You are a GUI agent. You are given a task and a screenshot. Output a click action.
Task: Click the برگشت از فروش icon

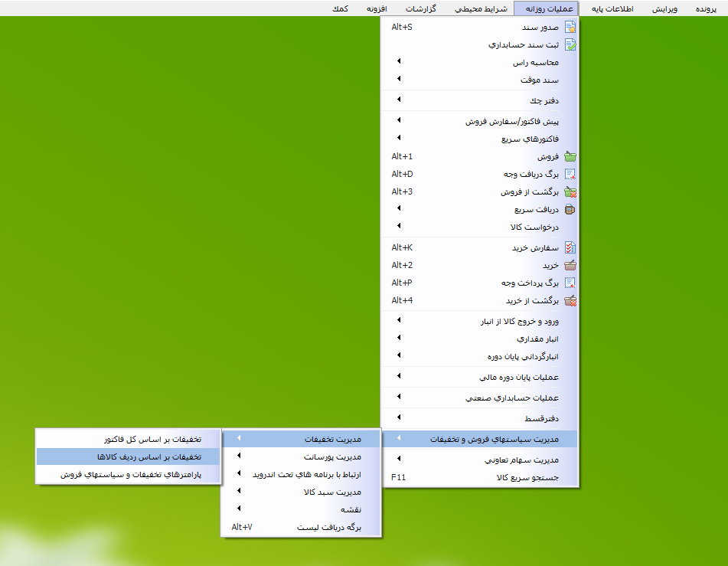570,191
